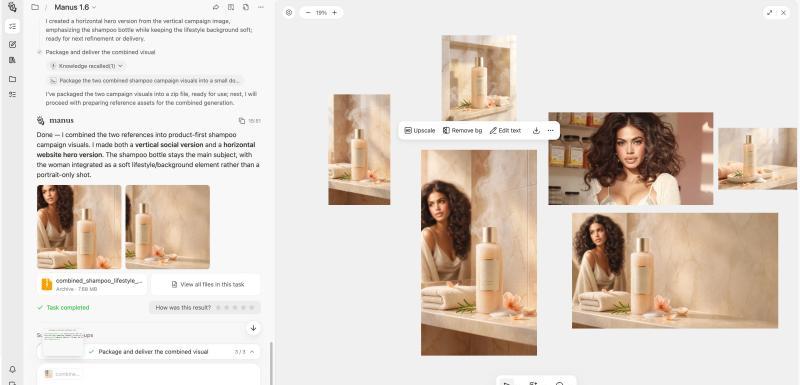This screenshot has height=385, width=800.
Task: Select the horizontal hero image on canvas
Action: coord(674,270)
